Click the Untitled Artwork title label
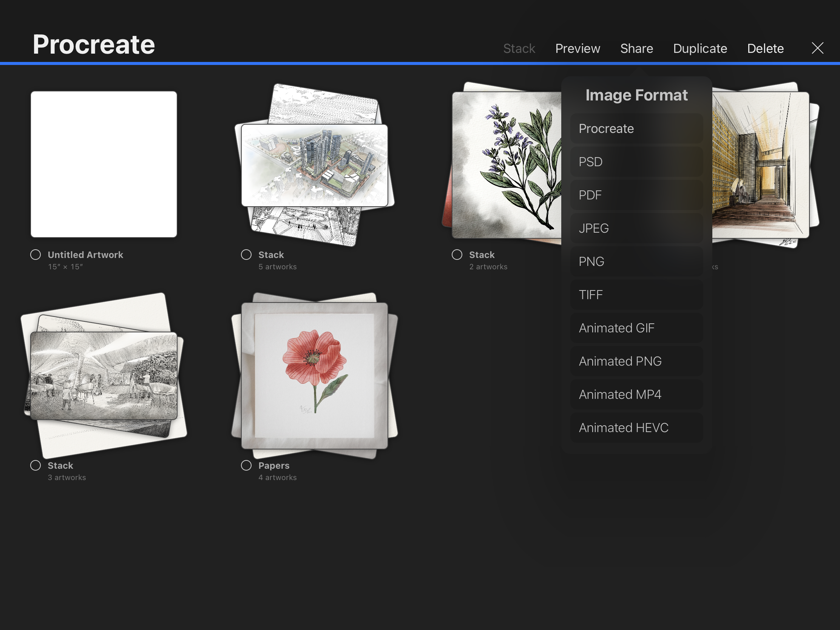The width and height of the screenshot is (840, 630). [85, 255]
